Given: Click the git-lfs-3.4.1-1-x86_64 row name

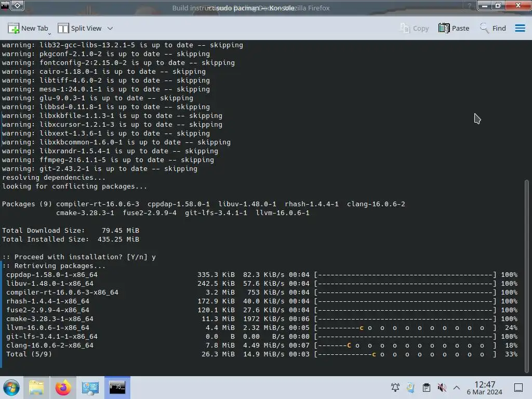Looking at the screenshot, I should coord(52,337).
